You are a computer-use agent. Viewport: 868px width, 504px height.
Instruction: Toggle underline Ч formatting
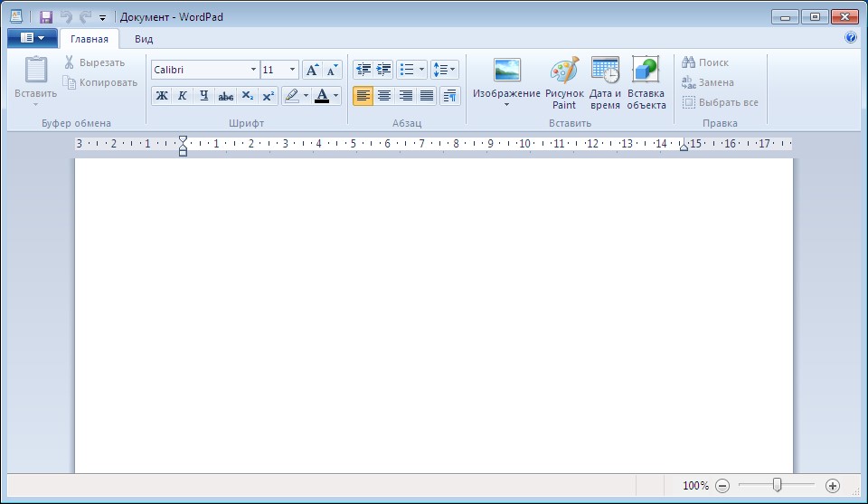(203, 96)
